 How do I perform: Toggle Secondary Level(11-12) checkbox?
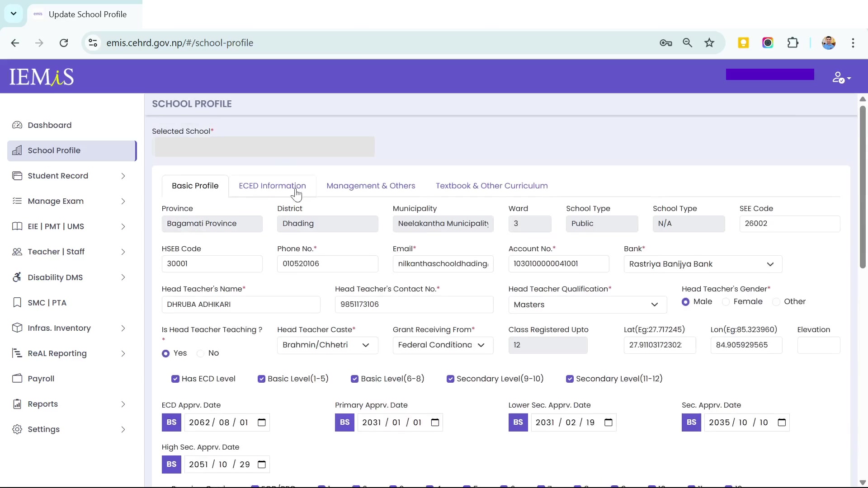click(570, 379)
